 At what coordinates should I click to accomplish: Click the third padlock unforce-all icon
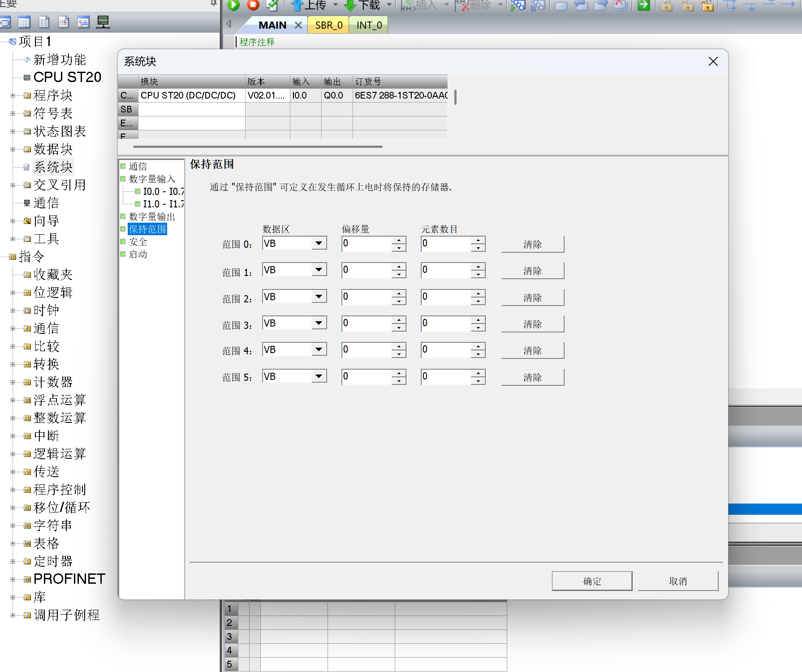707,5
